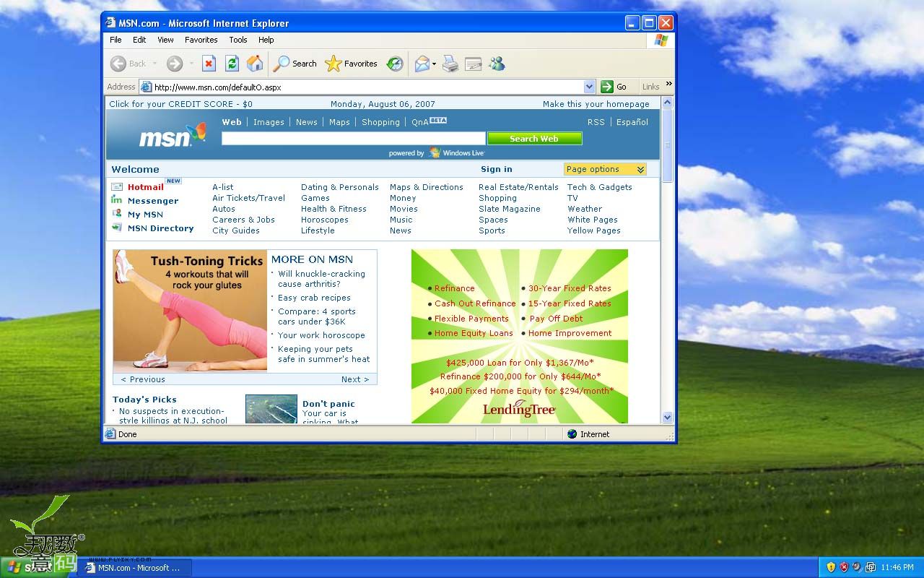Viewport: 924px width, 578px height.
Task: Visit the Yellow Pages link
Action: [x=594, y=230]
